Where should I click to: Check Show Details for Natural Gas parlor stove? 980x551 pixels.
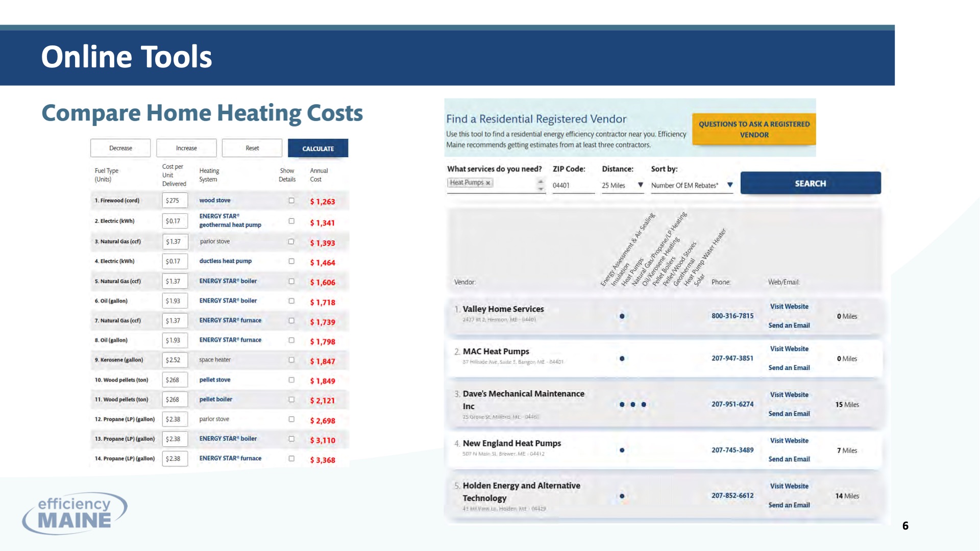(291, 241)
